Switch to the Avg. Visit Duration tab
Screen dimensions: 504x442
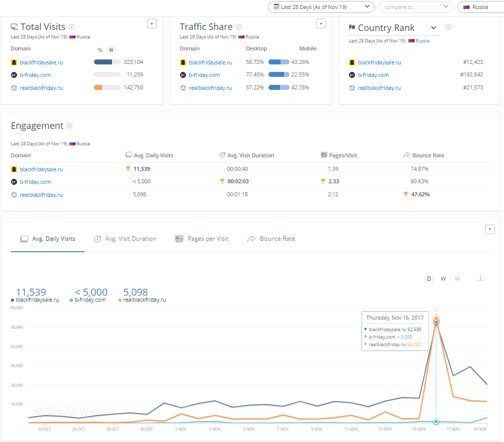[125, 239]
